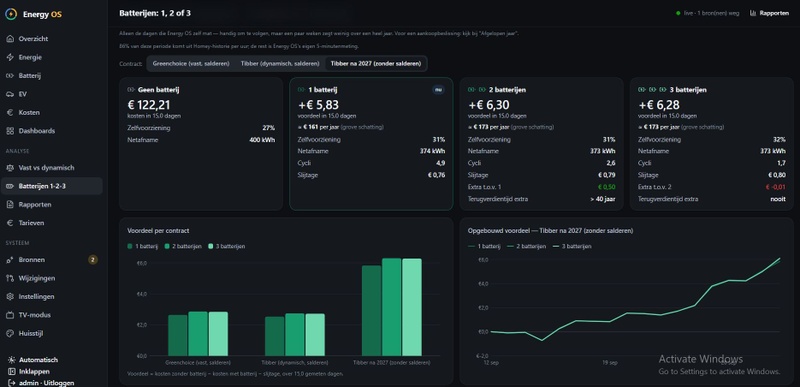Click the 2 batterijen card heading
The image size is (800, 387).
[x=507, y=90]
